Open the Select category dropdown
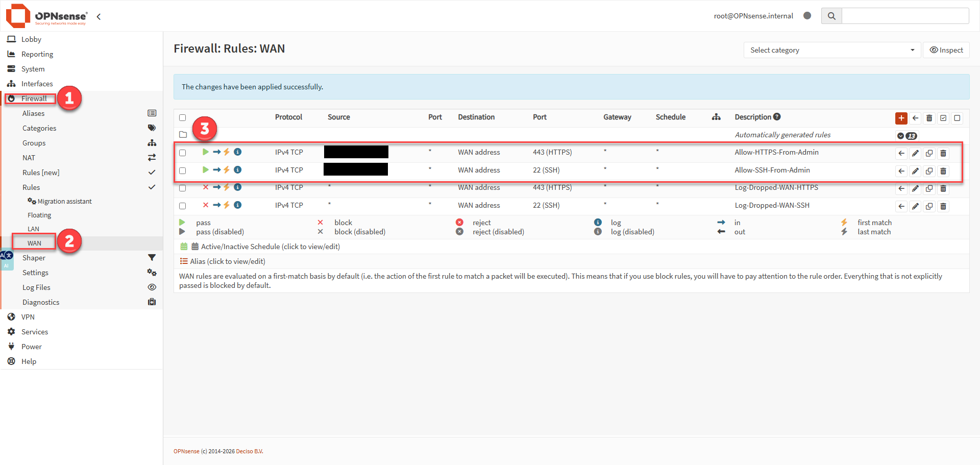 [x=831, y=50]
